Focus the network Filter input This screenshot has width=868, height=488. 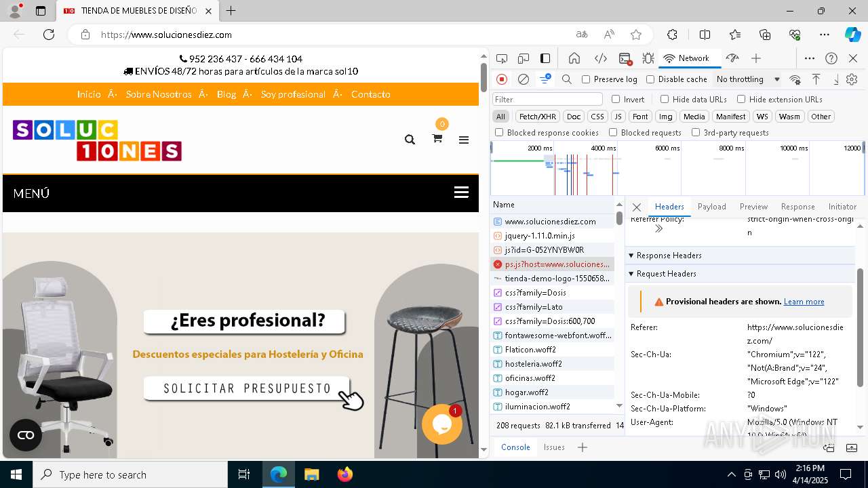pyautogui.click(x=547, y=99)
